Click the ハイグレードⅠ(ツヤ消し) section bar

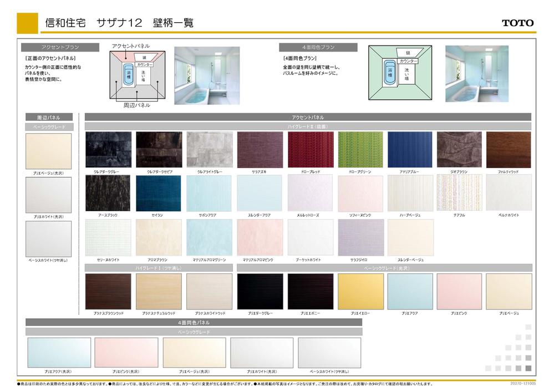click(x=158, y=268)
